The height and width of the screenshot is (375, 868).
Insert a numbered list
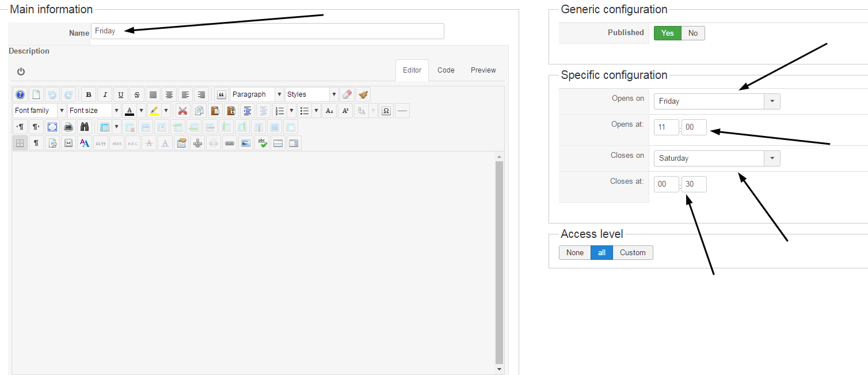point(280,111)
